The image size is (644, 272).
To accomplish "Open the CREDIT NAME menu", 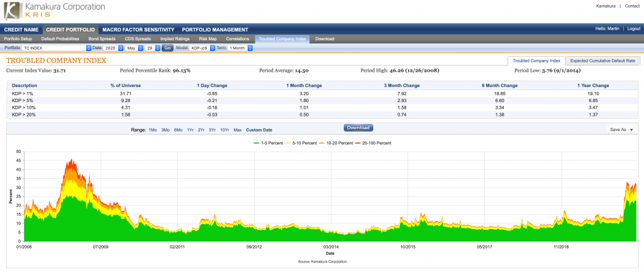I will click(21, 30).
